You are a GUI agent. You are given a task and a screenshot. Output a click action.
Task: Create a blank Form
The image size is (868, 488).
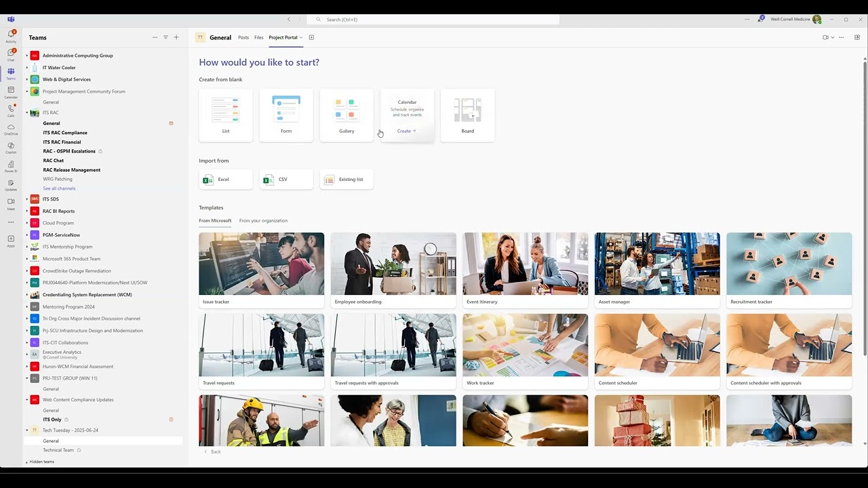click(286, 115)
